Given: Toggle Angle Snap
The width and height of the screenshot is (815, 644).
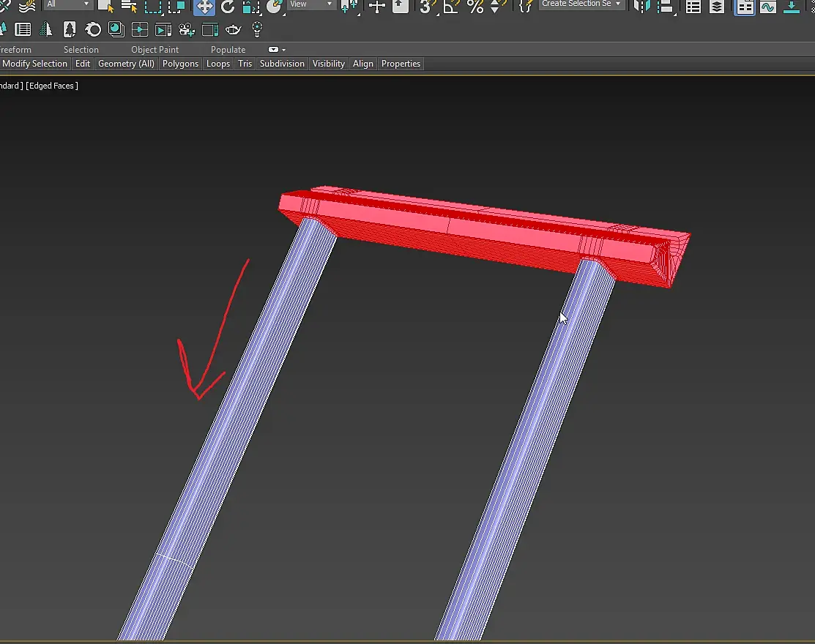Looking at the screenshot, I should [451, 7].
